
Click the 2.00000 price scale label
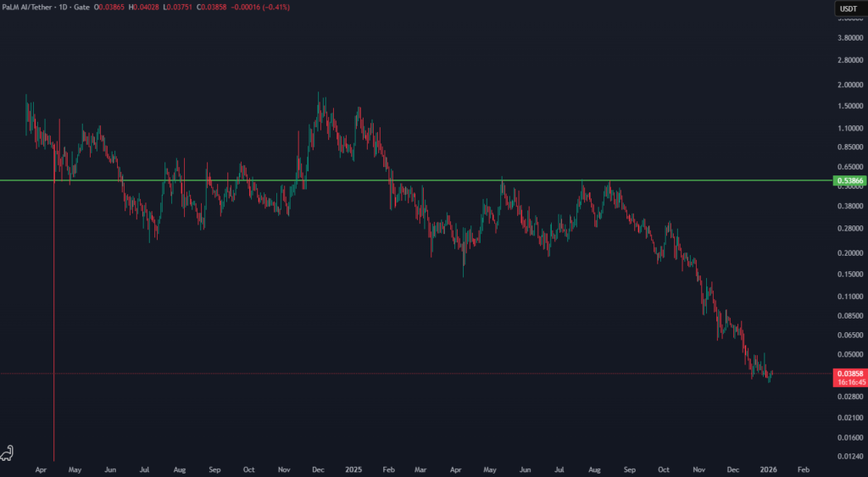coord(849,85)
